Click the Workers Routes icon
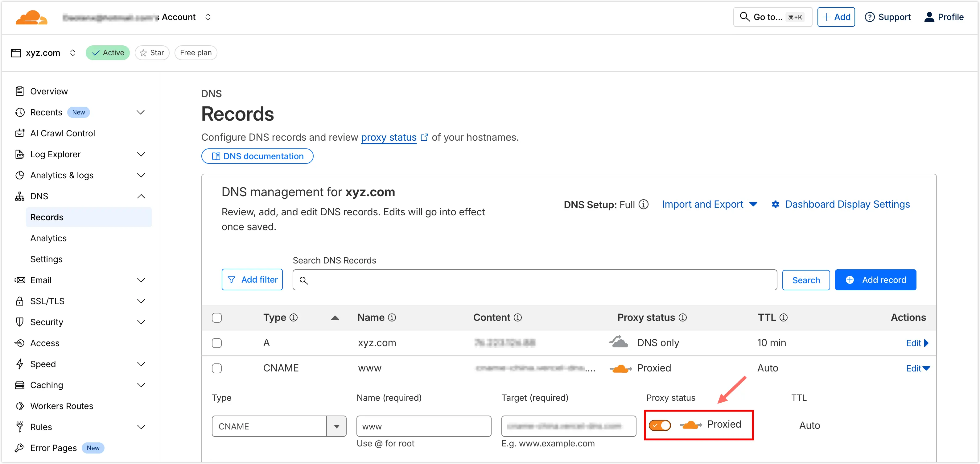The image size is (980, 464). coord(20,406)
